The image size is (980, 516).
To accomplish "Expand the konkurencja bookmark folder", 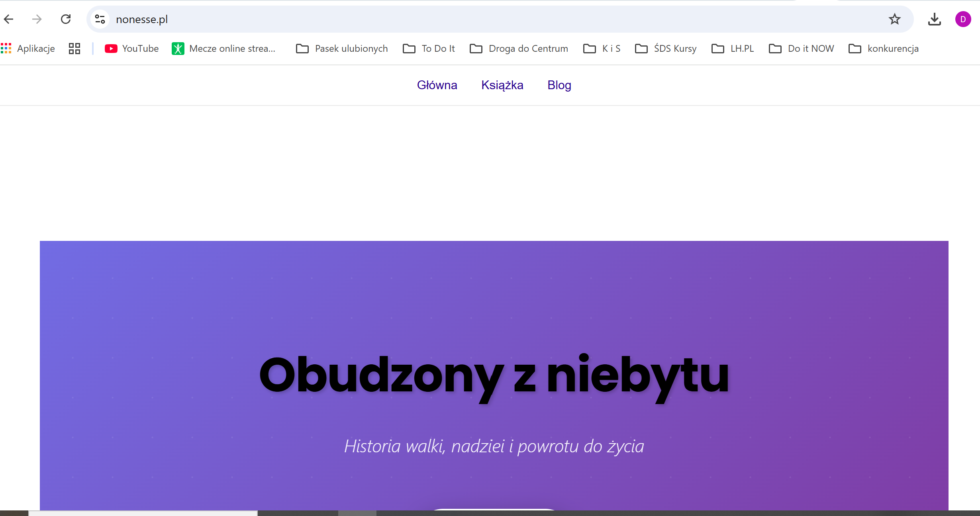I will [x=884, y=49].
